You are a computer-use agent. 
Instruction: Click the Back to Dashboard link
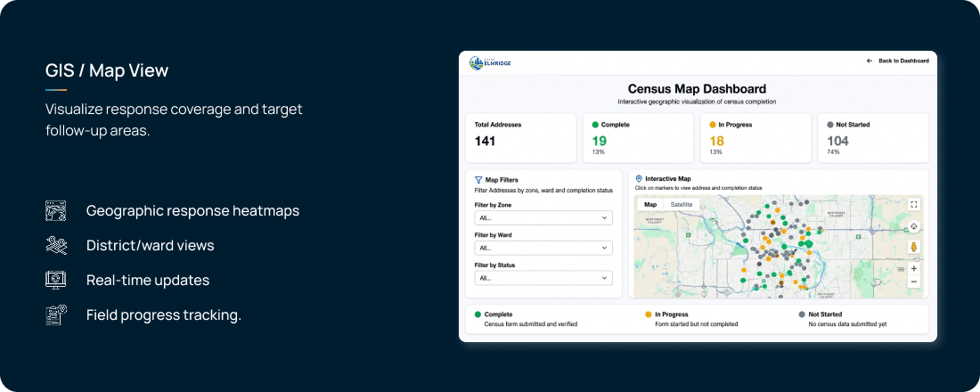tap(897, 61)
